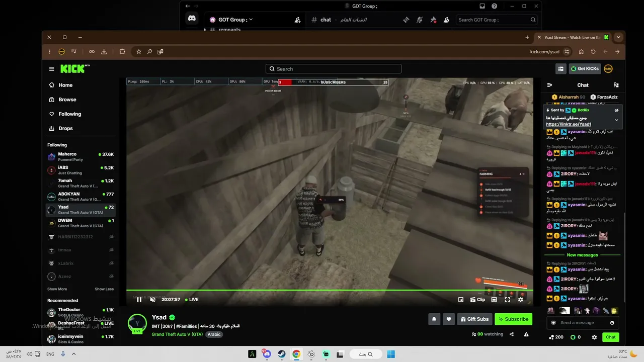Click the Search GOT Group field in Discord
The image size is (644, 362).
(497, 20)
